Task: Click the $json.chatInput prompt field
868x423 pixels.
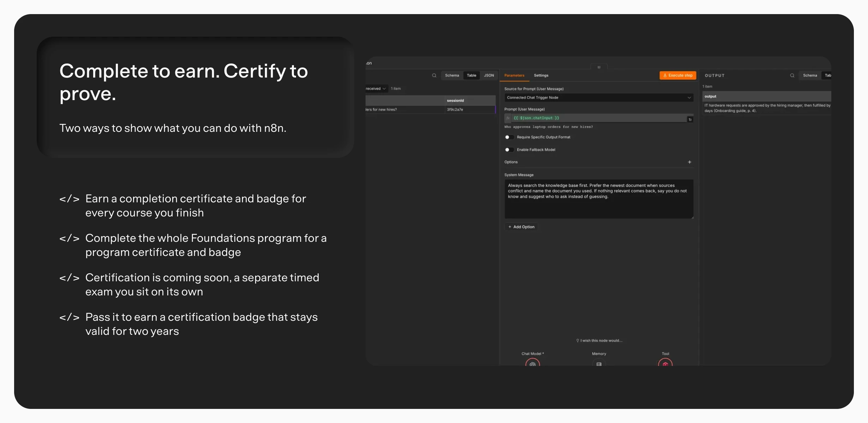Action: 599,118
